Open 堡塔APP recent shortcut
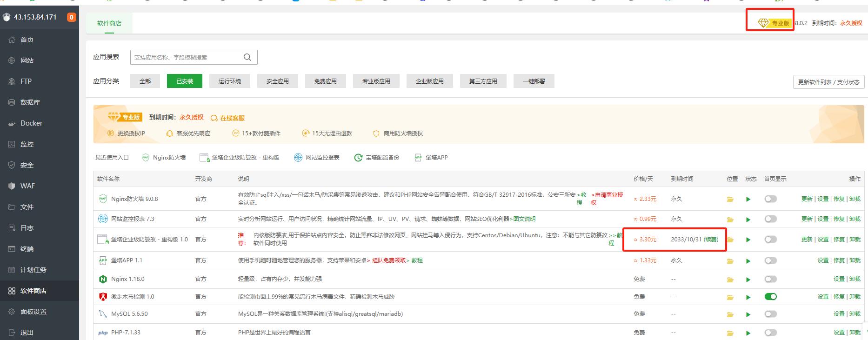The image size is (868, 340). 431,158
